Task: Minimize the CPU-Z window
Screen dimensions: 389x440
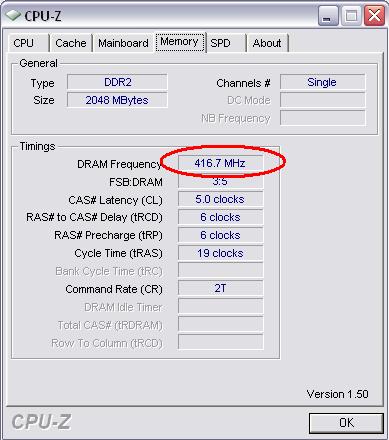Action: pos(328,16)
